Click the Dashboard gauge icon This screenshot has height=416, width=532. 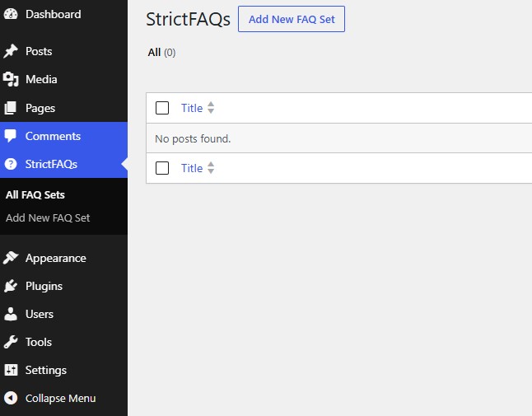(11, 14)
